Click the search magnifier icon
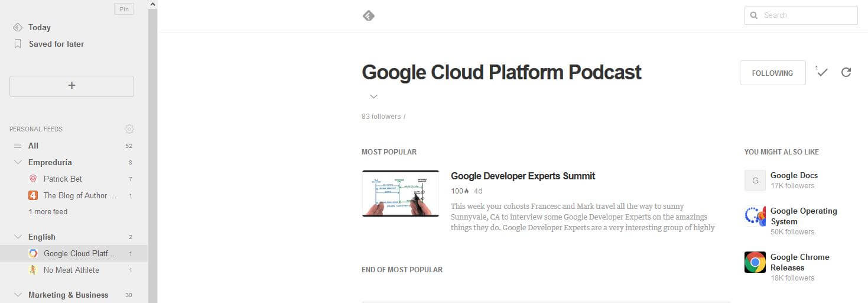Image resolution: width=868 pixels, height=303 pixels. [x=754, y=15]
